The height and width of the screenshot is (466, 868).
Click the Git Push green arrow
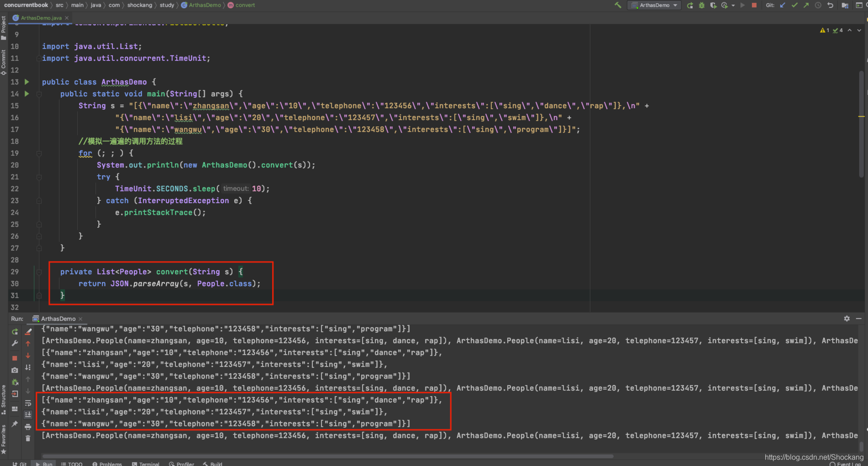pyautogui.click(x=806, y=5)
